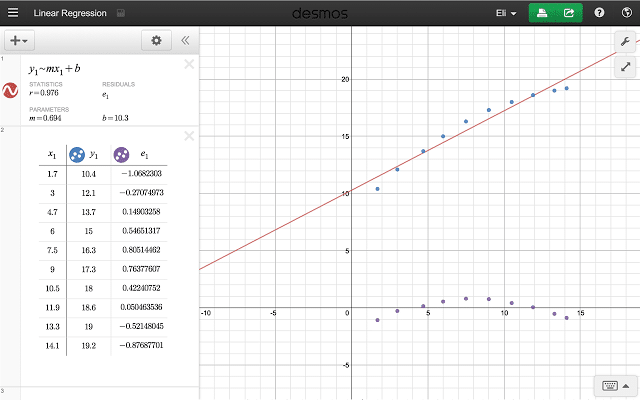Open the expression list gear settings
640x400 pixels.
(156, 40)
